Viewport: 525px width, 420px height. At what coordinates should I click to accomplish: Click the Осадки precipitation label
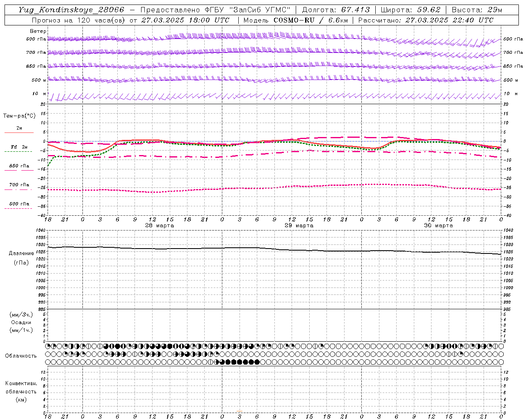click(21, 322)
